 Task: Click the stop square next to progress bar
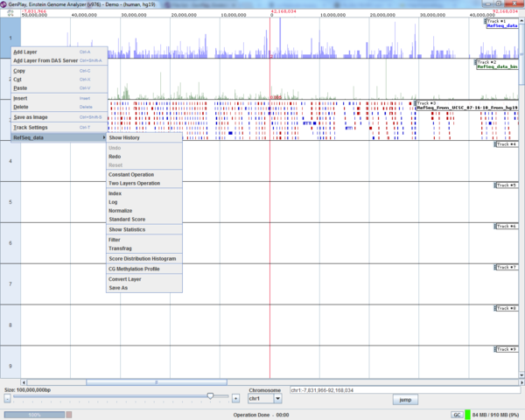coord(68,414)
